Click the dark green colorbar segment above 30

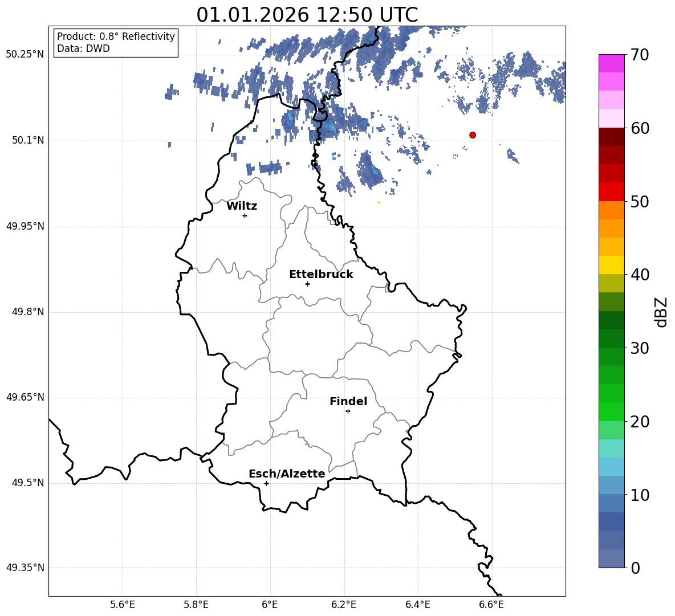[611, 338]
